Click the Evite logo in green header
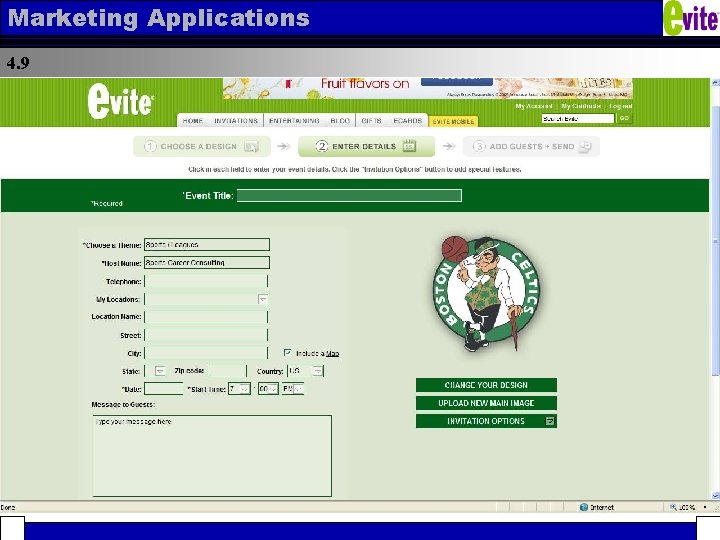This screenshot has width=720, height=540. [x=120, y=101]
